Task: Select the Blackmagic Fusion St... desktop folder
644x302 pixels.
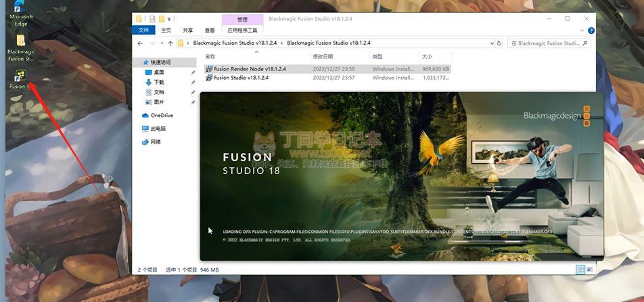Action: pos(20,48)
